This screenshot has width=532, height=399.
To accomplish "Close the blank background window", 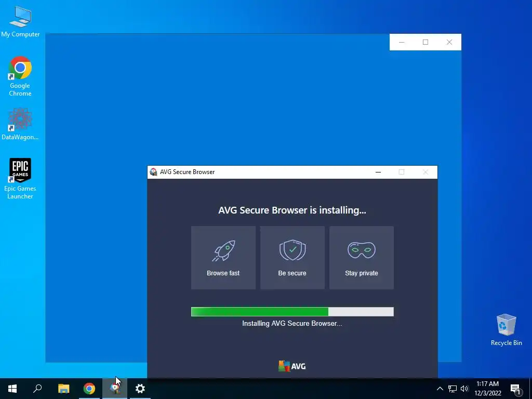I will [x=449, y=42].
